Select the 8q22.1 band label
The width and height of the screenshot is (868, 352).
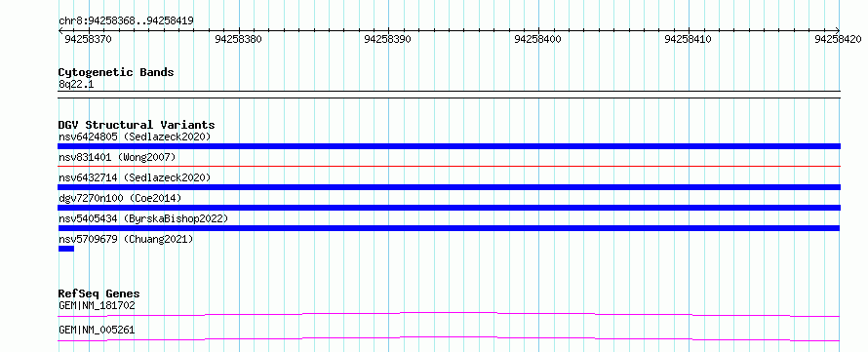coord(76,85)
